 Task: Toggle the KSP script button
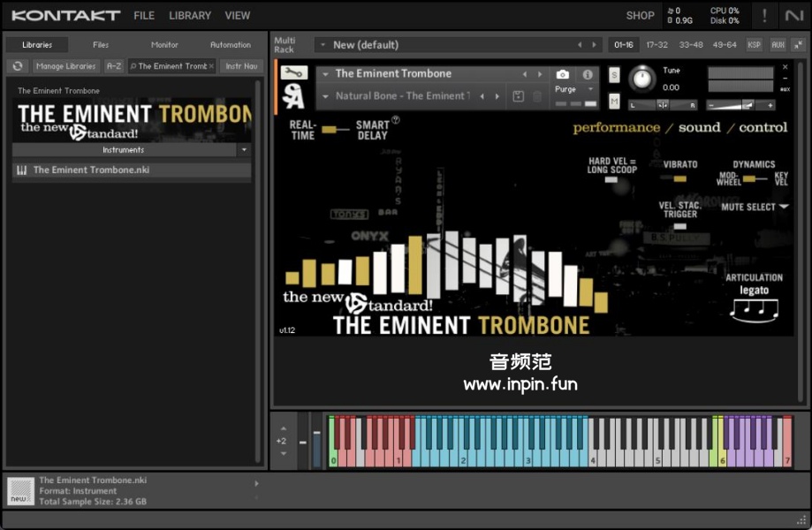754,45
